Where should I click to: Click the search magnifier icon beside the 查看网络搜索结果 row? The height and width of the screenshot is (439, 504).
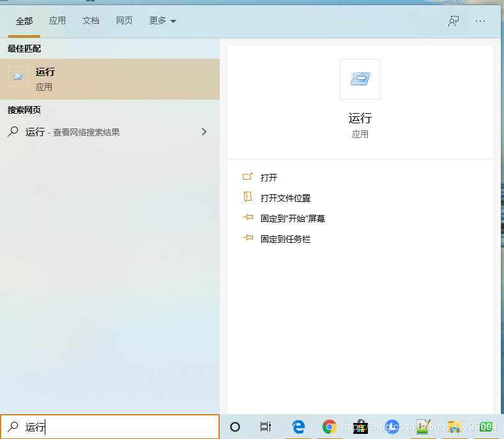(13, 132)
